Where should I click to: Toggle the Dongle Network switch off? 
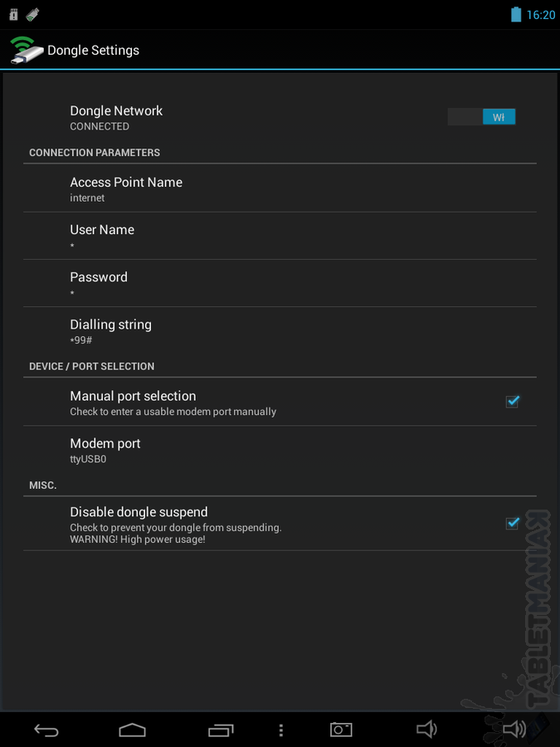481,117
